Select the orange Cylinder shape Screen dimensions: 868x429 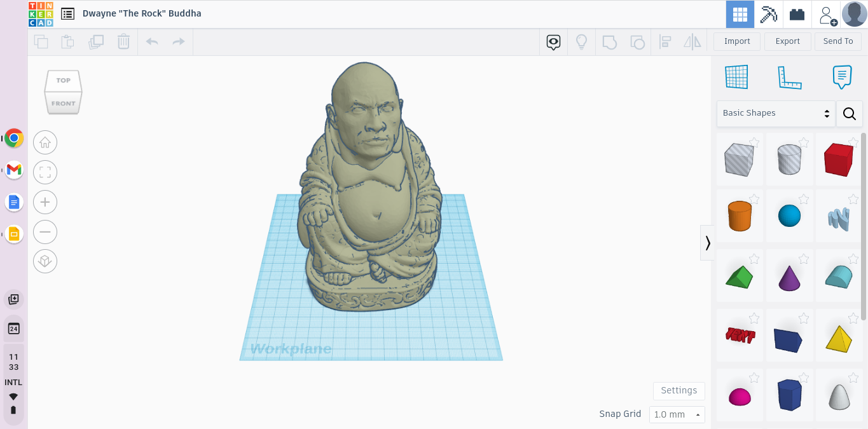(740, 216)
